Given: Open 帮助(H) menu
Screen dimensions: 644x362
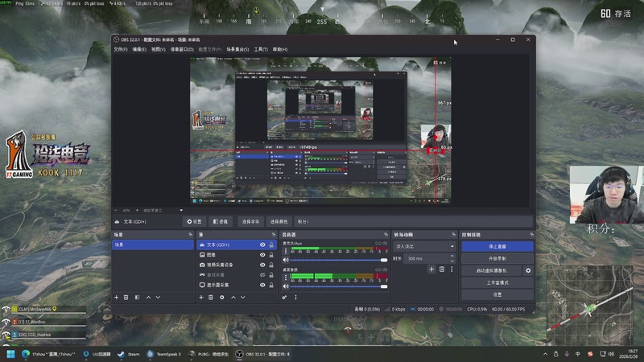Looking at the screenshot, I should (280, 49).
